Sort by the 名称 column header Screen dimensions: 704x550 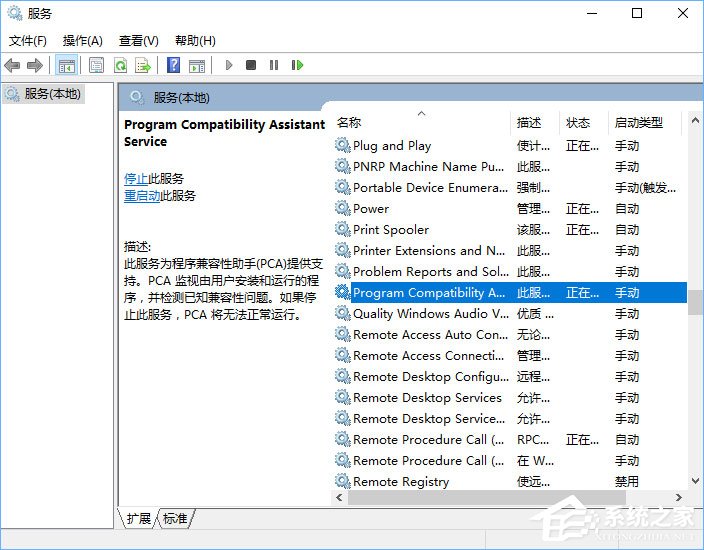point(422,123)
